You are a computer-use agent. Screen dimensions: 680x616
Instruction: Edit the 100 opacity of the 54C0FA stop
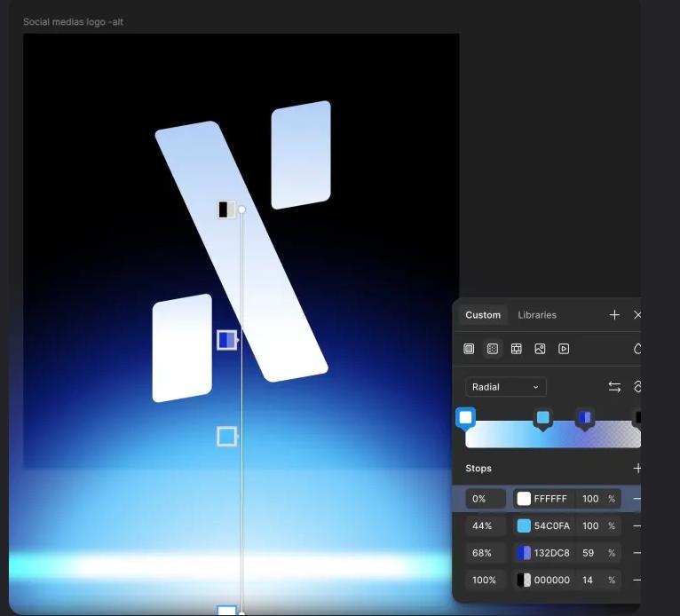click(590, 525)
